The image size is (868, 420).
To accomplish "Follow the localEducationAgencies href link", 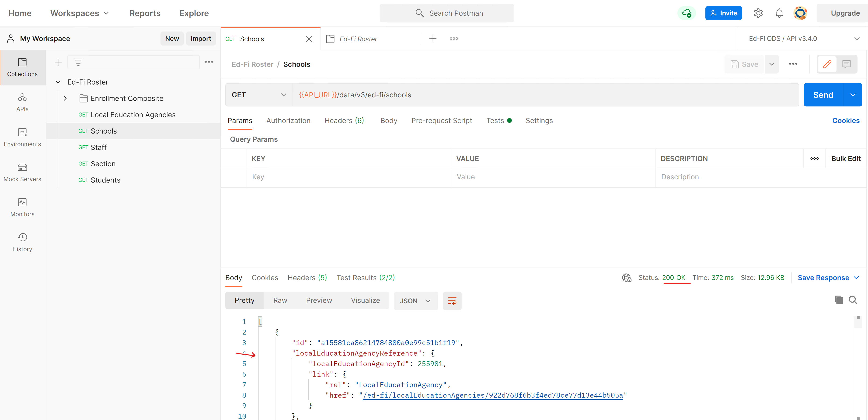I will (x=493, y=395).
